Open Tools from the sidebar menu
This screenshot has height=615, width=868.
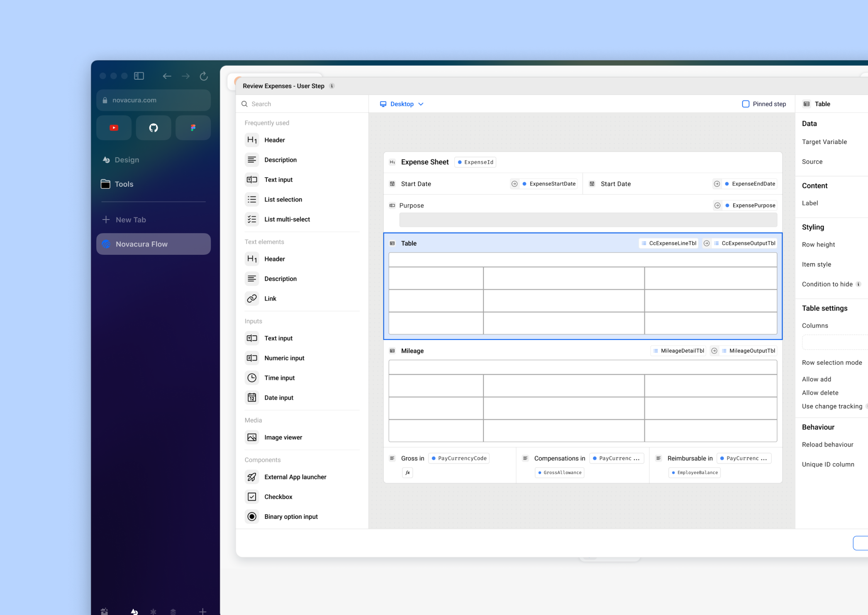[x=124, y=184]
